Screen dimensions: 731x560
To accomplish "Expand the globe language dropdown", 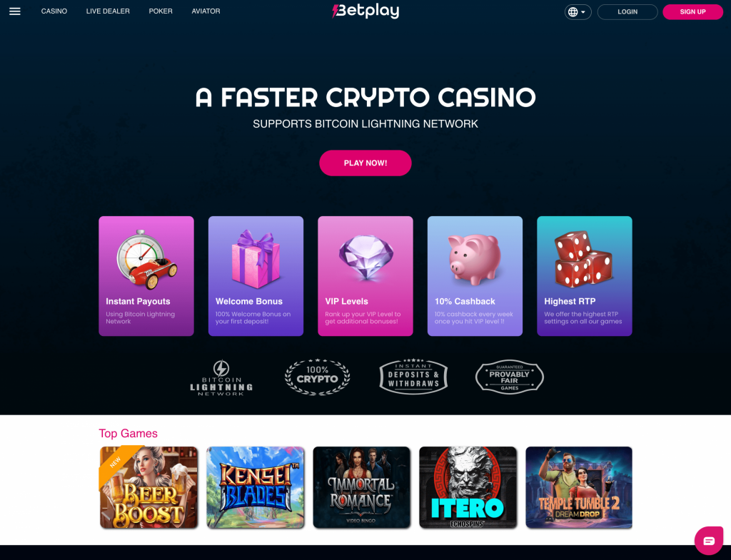I will click(x=578, y=11).
